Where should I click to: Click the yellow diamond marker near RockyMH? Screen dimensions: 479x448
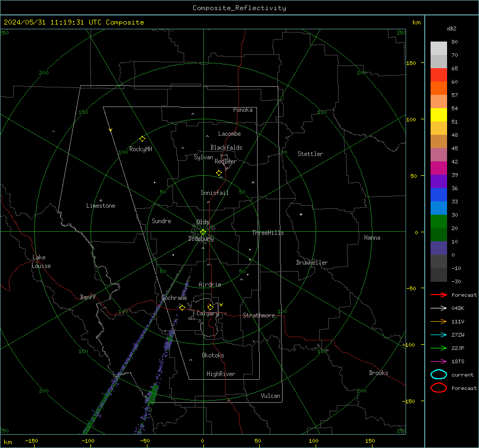(x=142, y=139)
